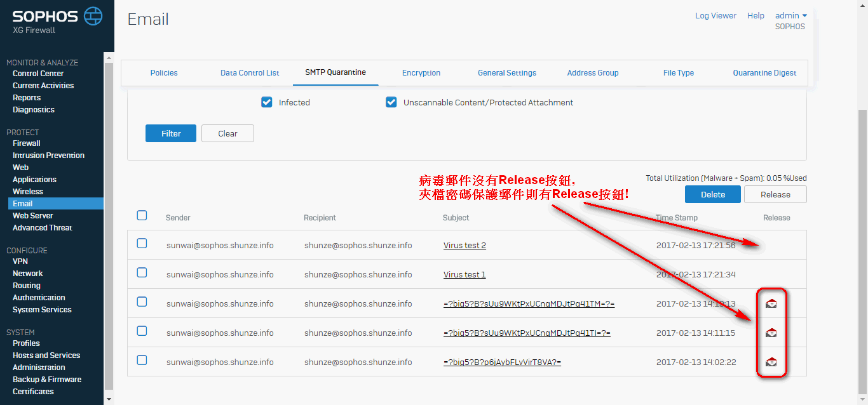
Task: Click the Sophos XG Firewall logo
Action: [57, 20]
